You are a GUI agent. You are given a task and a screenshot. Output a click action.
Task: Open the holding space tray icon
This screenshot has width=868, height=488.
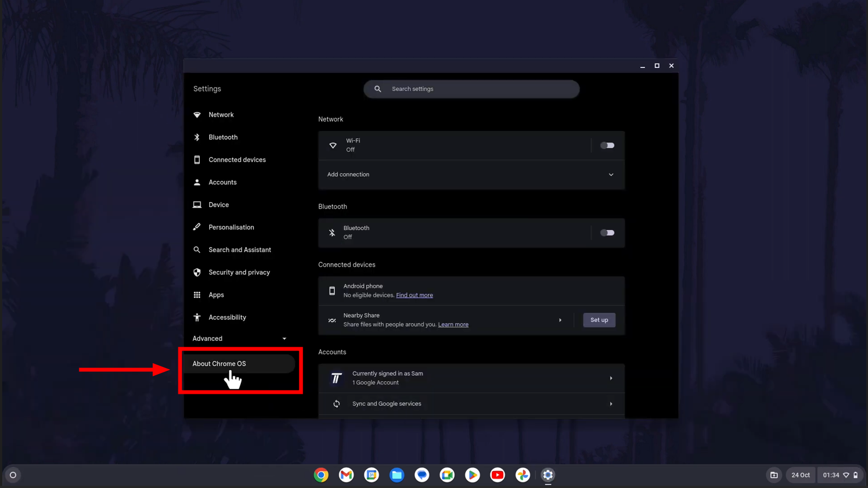774,475
